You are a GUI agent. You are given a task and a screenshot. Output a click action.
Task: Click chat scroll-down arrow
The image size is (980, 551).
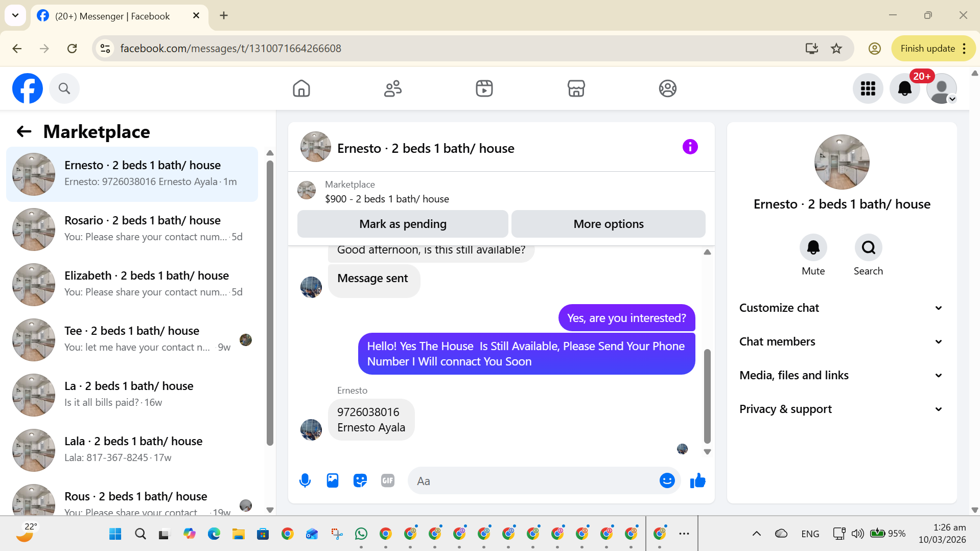click(x=707, y=452)
